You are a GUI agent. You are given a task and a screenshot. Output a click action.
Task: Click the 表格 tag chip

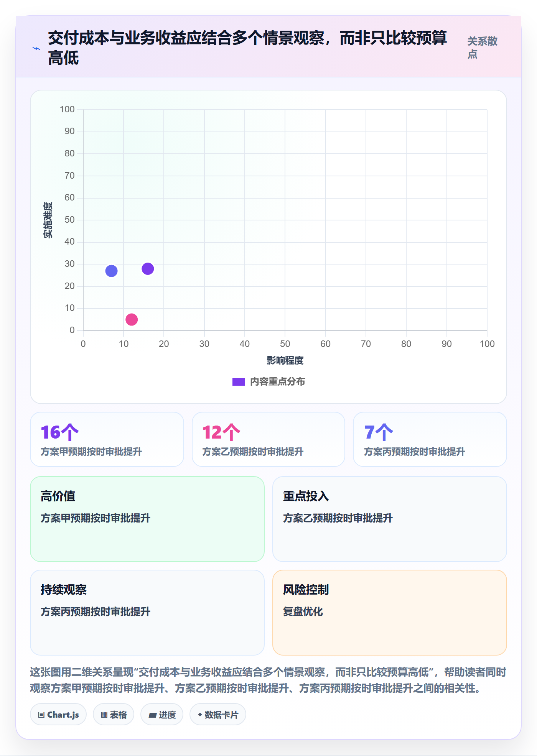[x=114, y=715]
